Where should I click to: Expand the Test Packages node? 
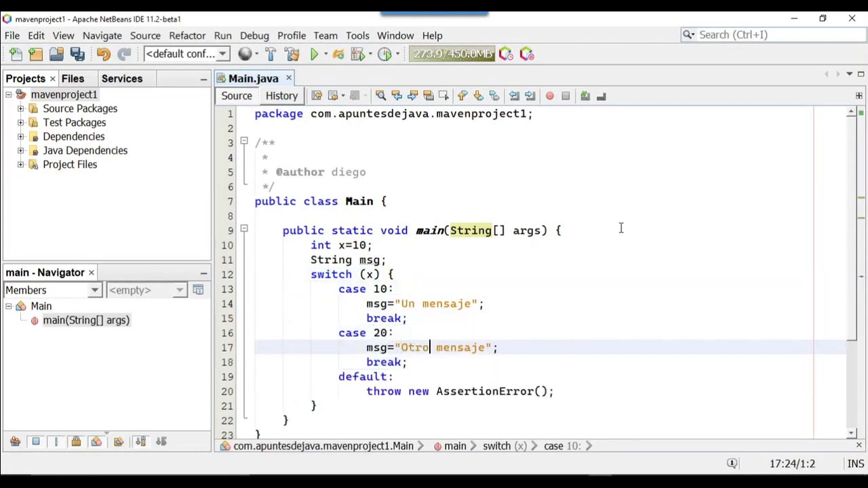(x=21, y=123)
